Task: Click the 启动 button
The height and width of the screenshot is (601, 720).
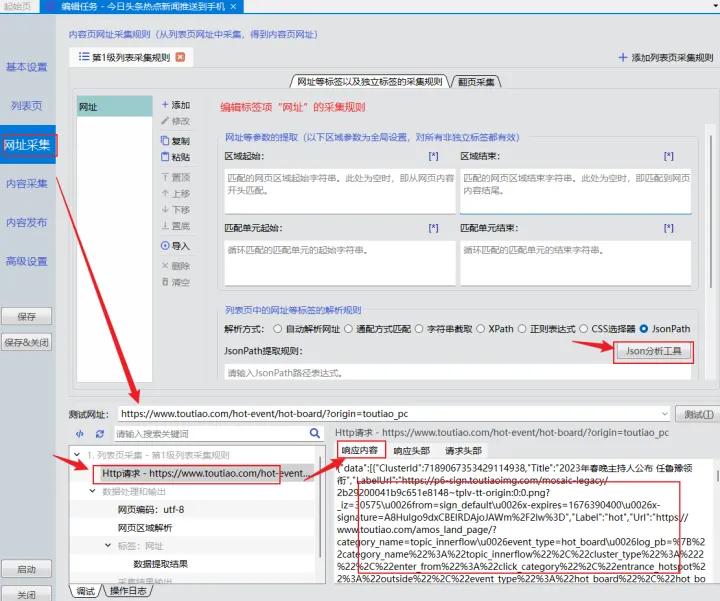Action: click(27, 569)
